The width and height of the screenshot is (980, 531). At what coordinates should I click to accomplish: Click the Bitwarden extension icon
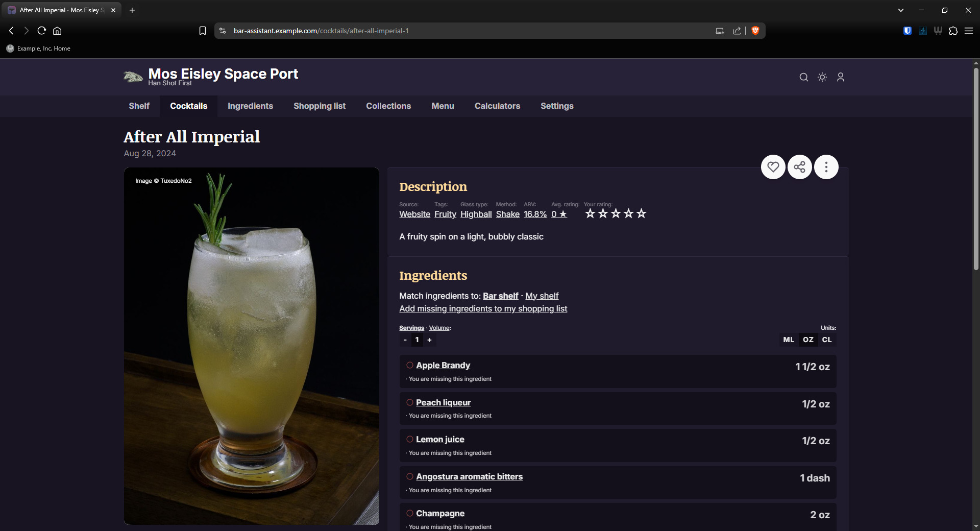pyautogui.click(x=907, y=31)
